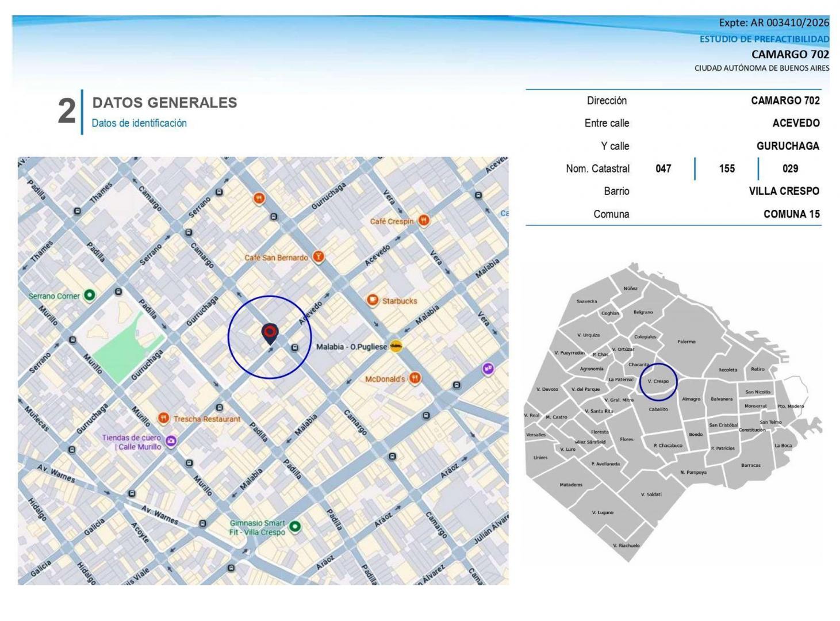Image resolution: width=840 pixels, height=621 pixels.
Task: Click cadastral value '155'
Action: (x=727, y=168)
